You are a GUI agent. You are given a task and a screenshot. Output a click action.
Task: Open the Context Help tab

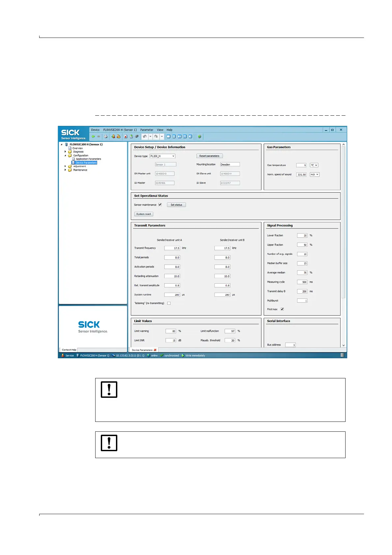coord(69,350)
